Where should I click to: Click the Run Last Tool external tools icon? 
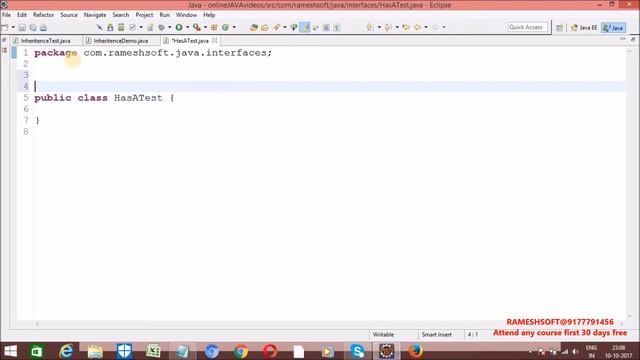pyautogui.click(x=197, y=27)
